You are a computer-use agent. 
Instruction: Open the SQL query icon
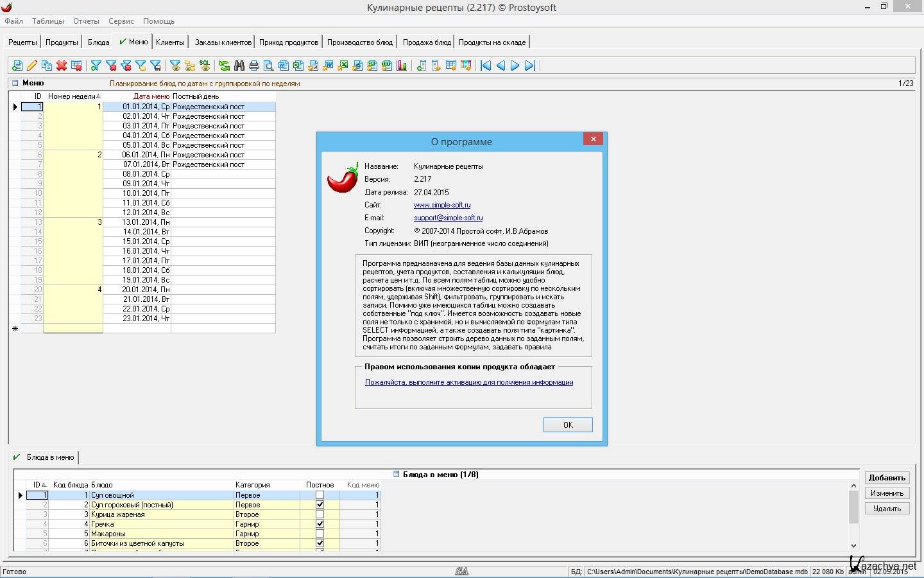coord(205,66)
